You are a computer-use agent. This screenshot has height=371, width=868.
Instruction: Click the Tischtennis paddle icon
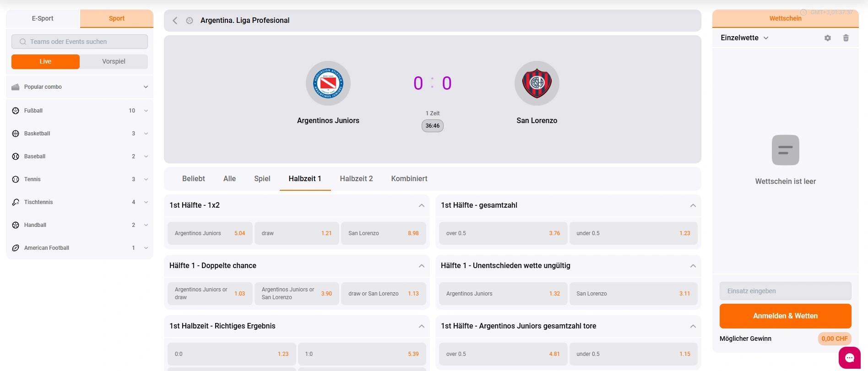tap(16, 202)
